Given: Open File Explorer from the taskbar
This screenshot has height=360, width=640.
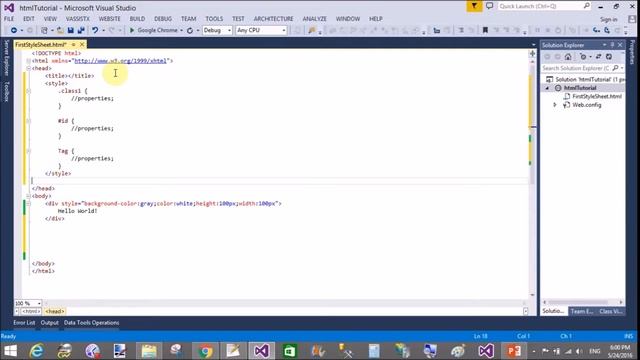Looking at the screenshot, I should pos(149,351).
